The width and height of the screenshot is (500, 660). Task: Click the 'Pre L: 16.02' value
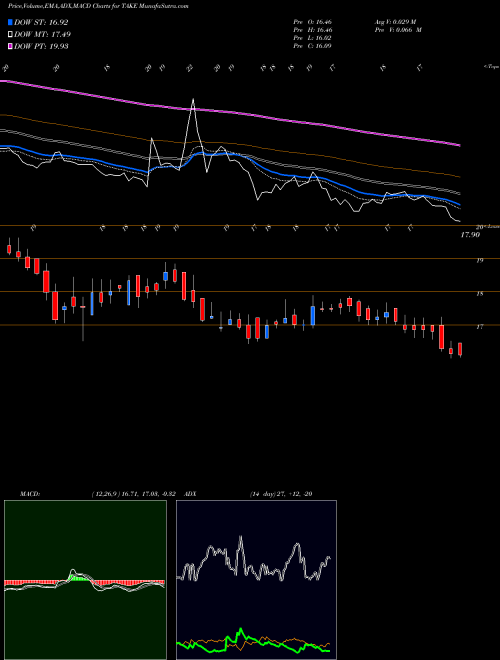click(313, 38)
